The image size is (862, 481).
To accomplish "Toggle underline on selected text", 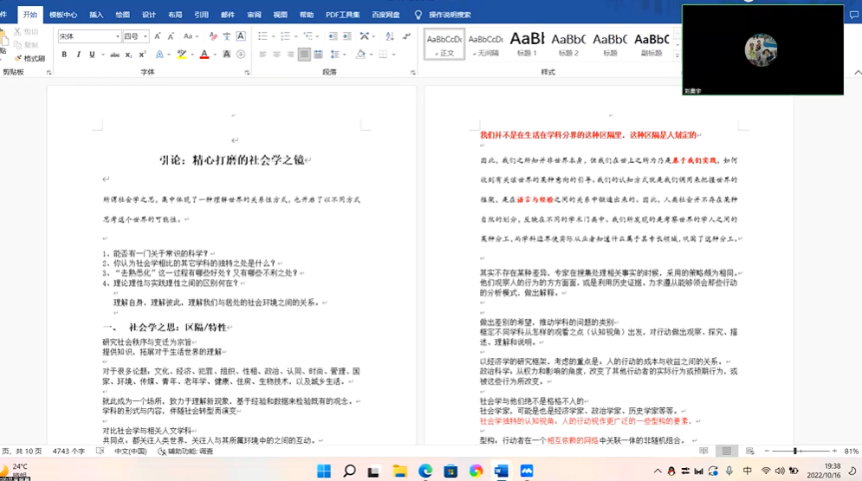I will pyautogui.click(x=92, y=54).
